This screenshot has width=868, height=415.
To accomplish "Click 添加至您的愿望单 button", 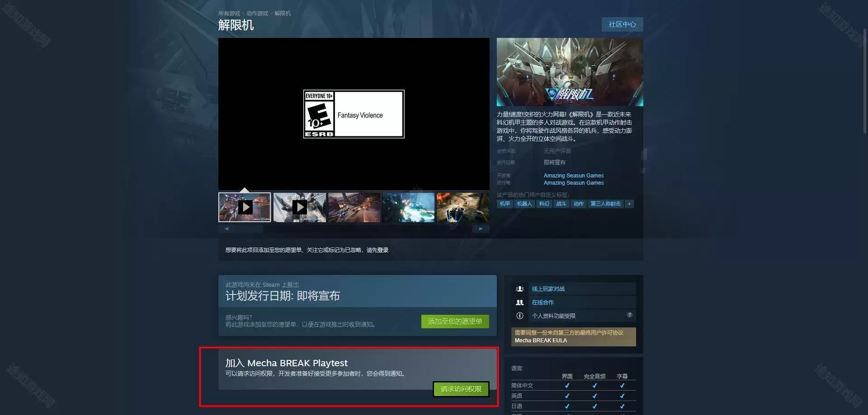I will [455, 322].
